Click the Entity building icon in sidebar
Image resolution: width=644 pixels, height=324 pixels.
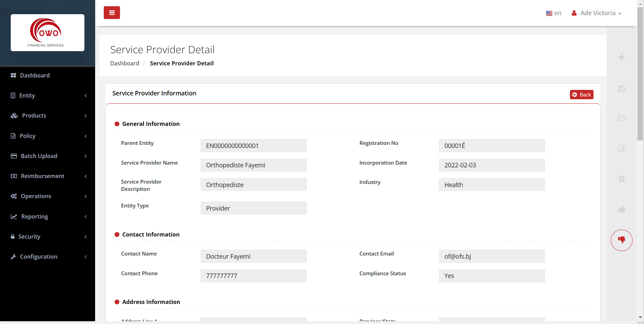(x=13, y=95)
